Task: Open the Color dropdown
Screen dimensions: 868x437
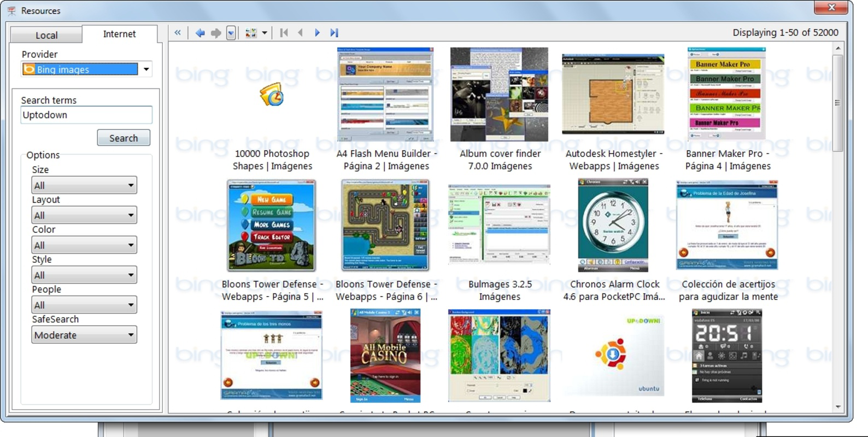Action: click(84, 245)
